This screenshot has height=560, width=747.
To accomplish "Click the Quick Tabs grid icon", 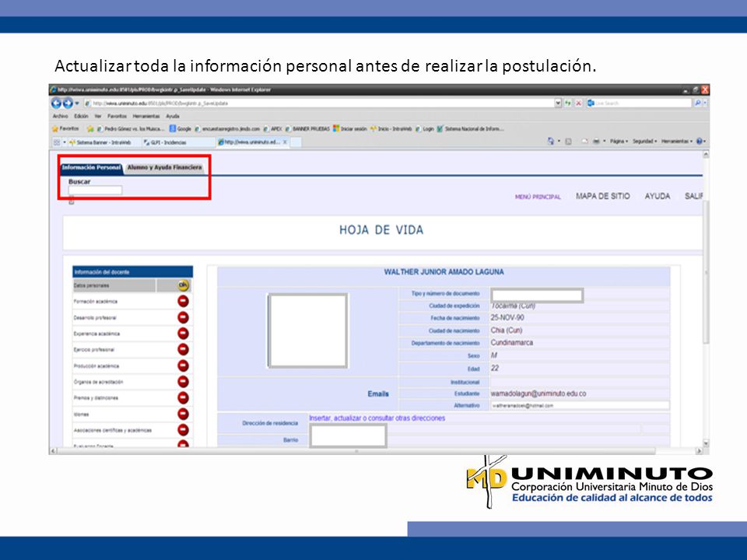I will (57, 142).
